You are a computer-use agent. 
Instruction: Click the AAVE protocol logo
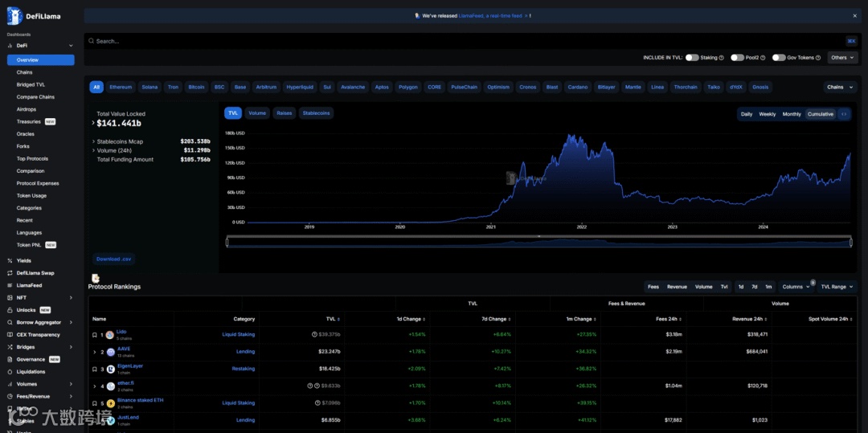110,352
